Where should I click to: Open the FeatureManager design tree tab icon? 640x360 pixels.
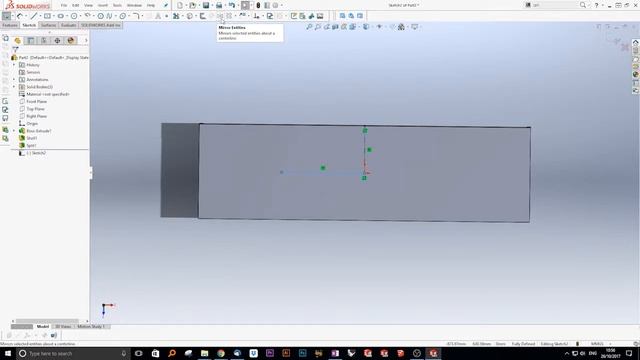tap(17, 40)
